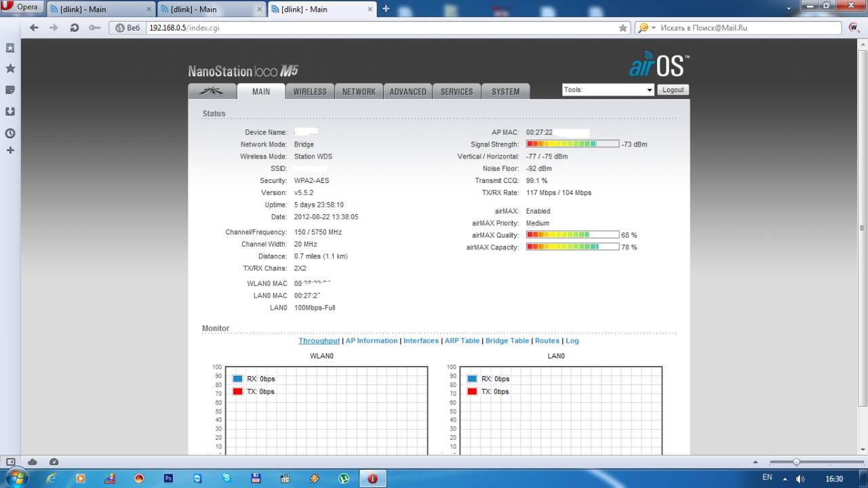Open the search engine selector dropdown
The image size is (868, 488).
[x=648, y=28]
